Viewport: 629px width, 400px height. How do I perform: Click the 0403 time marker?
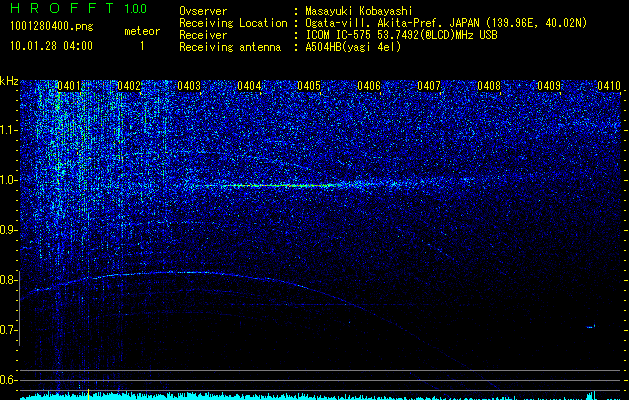coord(189,86)
